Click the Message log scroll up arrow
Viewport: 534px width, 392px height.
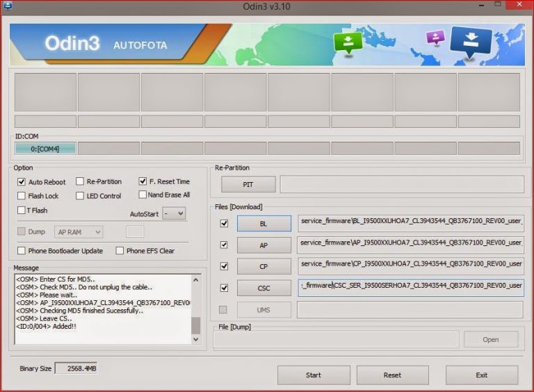[196, 279]
